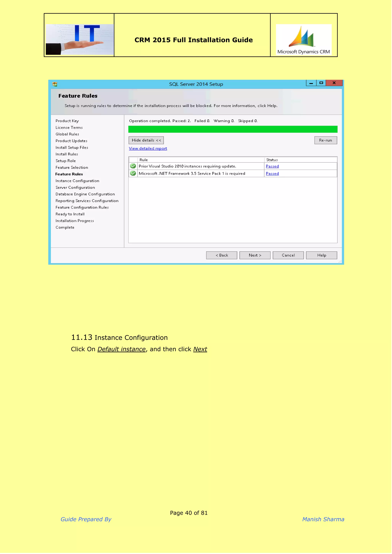Select Global Rules step in sidebar
This screenshot has width=392, height=554.
pyautogui.click(x=67, y=134)
